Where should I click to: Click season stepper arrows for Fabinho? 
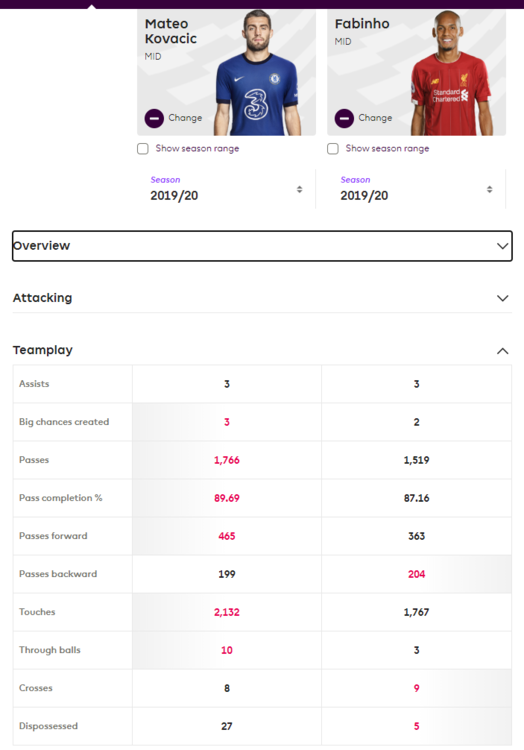(490, 189)
